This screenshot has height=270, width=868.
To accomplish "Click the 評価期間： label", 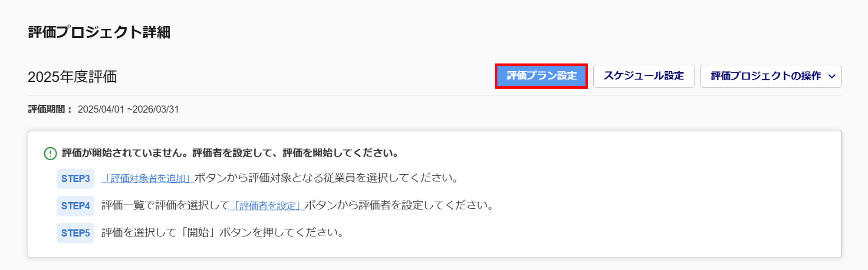I will tap(50, 109).
